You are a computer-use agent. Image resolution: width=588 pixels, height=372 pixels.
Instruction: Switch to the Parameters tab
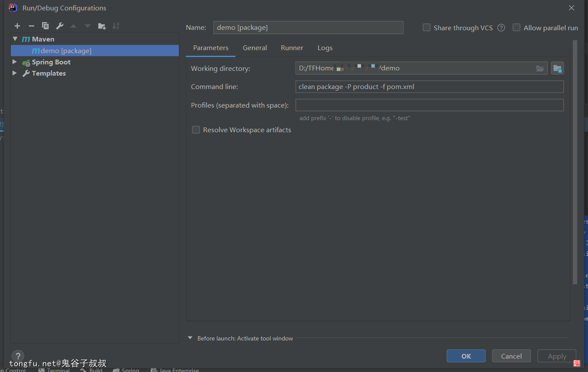[211, 48]
